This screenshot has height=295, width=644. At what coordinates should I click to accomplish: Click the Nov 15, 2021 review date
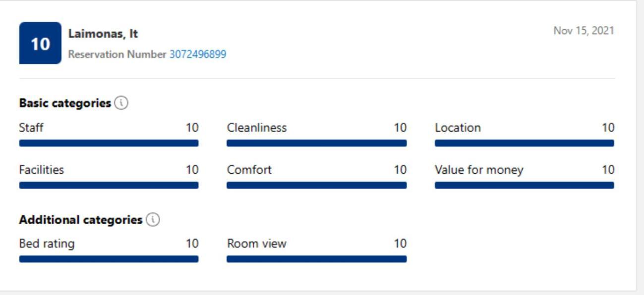point(584,31)
